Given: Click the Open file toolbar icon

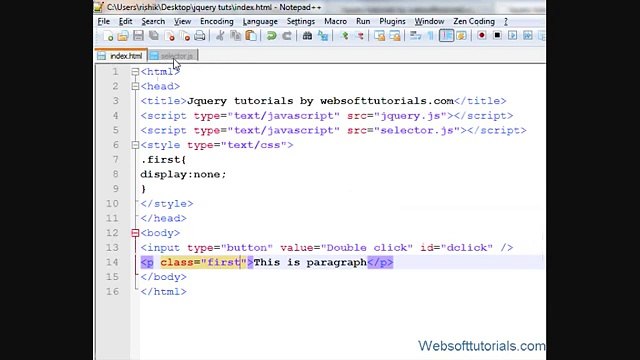Looking at the screenshot, I should click(123, 36).
